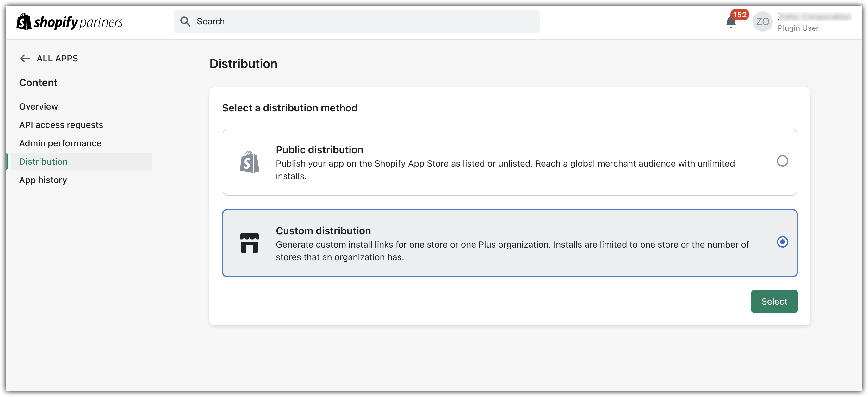Click the storefront icon for Custom distribution
This screenshot has height=397, width=868.
(x=249, y=243)
